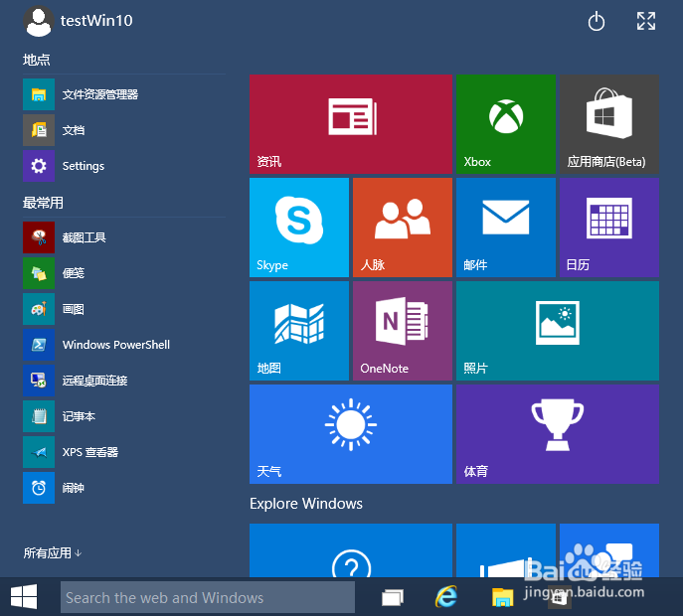
Task: Open the 地图 maps tile
Action: [299, 331]
